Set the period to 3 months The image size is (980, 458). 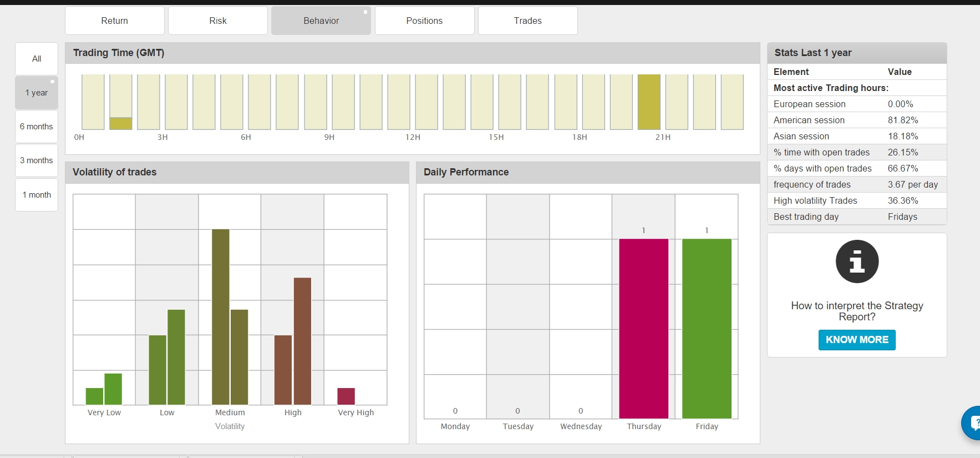[37, 160]
